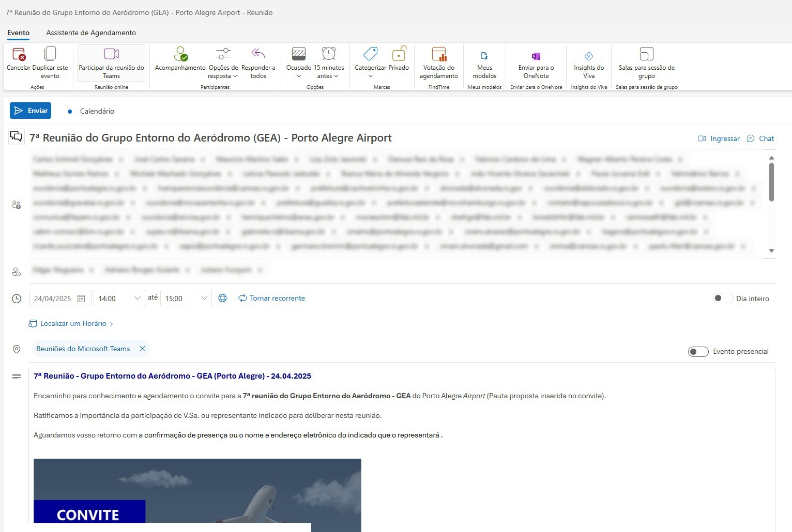Send event to OneNote
Screen dimensions: 792x532
[x=536, y=62]
